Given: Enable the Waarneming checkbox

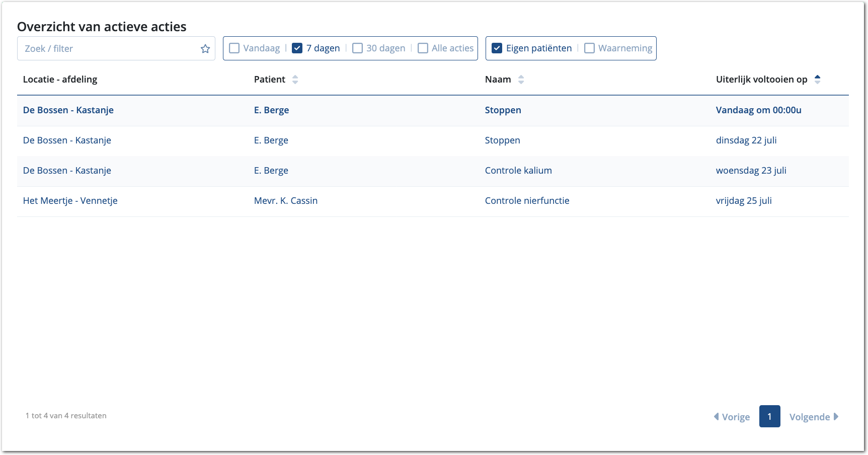Looking at the screenshot, I should [589, 48].
